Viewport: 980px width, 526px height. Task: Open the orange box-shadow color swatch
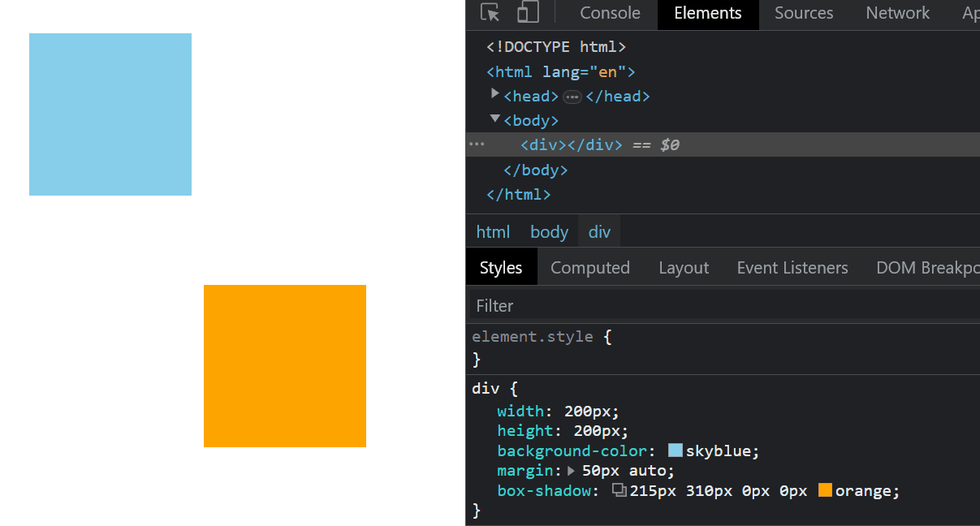point(825,490)
